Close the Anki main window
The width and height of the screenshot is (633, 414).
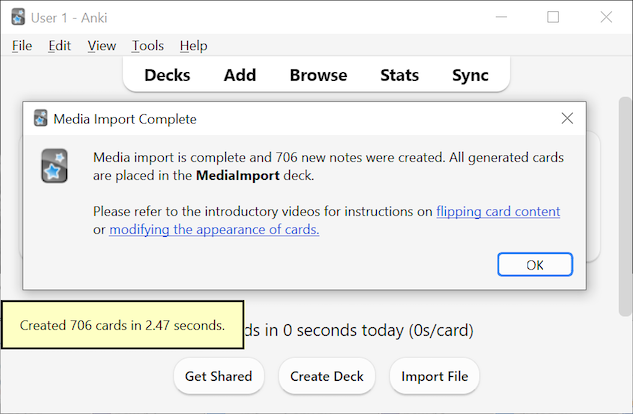coord(606,17)
